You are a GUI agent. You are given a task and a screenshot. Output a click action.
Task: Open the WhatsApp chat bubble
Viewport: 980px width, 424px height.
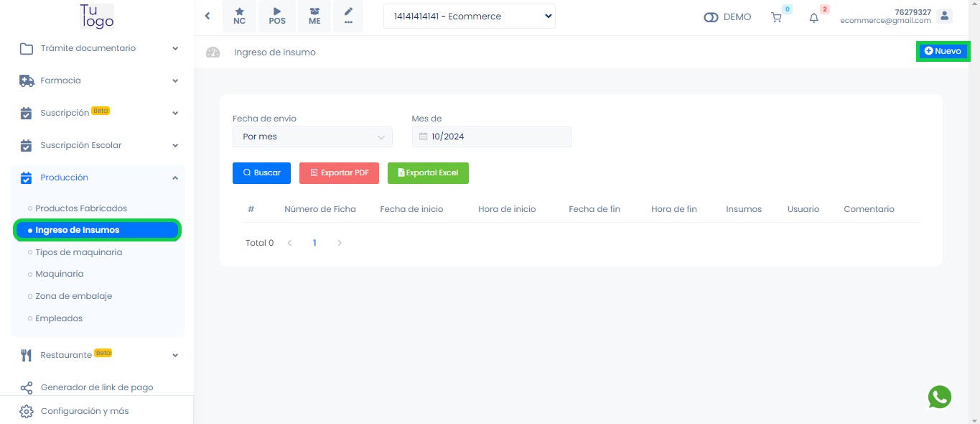click(x=939, y=397)
